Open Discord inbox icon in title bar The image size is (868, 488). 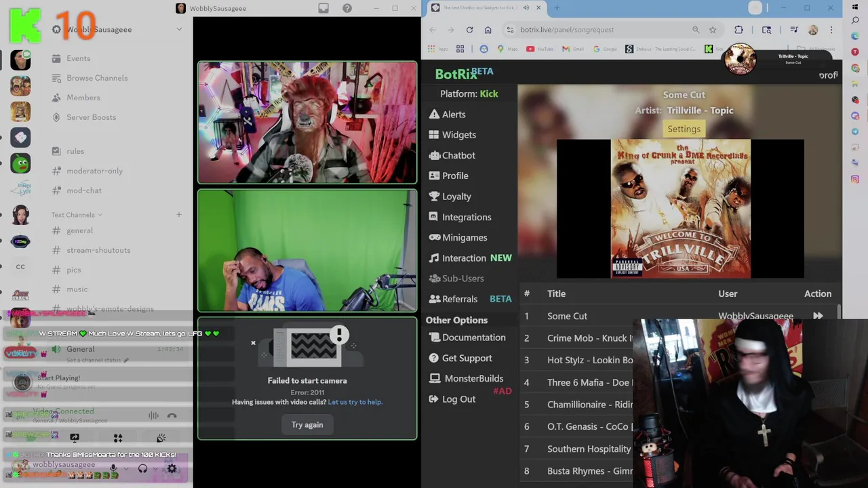click(x=323, y=8)
